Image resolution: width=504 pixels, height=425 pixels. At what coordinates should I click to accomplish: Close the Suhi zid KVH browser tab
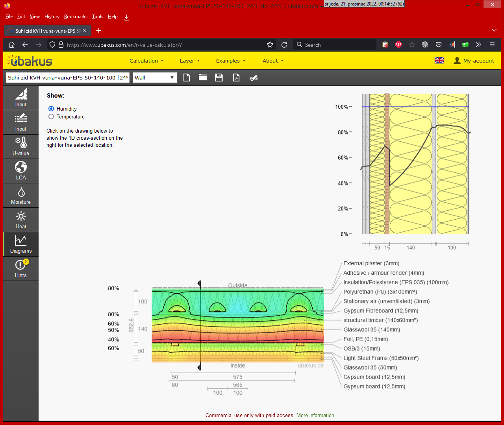85,31
